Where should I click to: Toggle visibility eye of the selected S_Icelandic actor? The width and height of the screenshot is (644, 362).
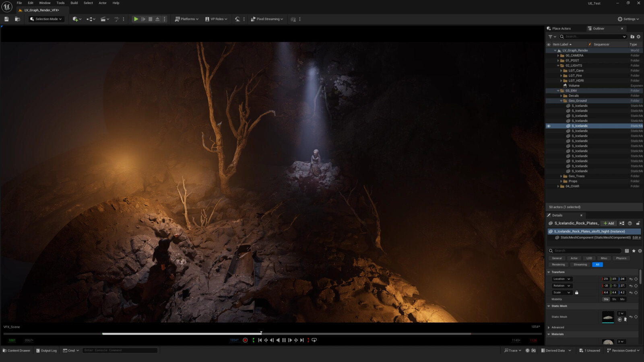click(x=549, y=126)
